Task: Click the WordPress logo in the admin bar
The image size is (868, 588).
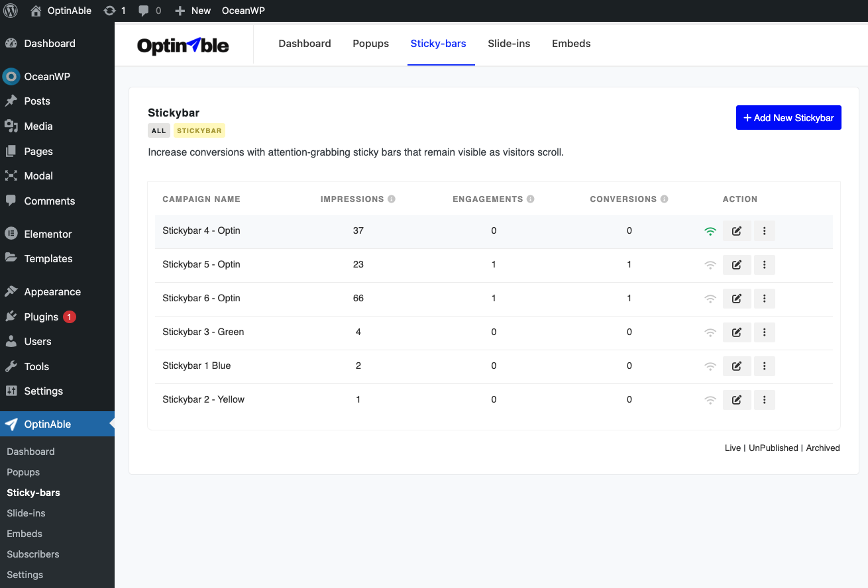Action: click(10, 10)
